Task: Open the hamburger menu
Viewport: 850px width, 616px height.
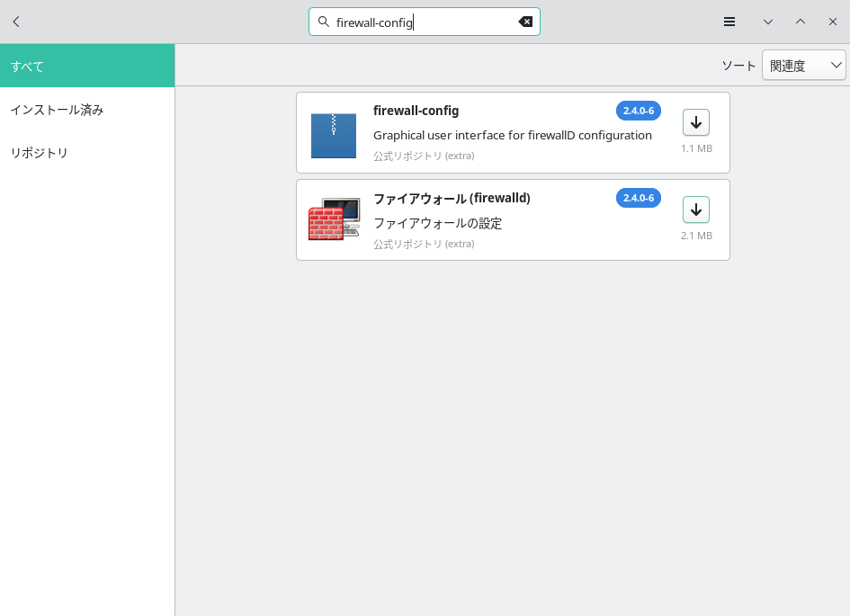Action: [x=729, y=22]
